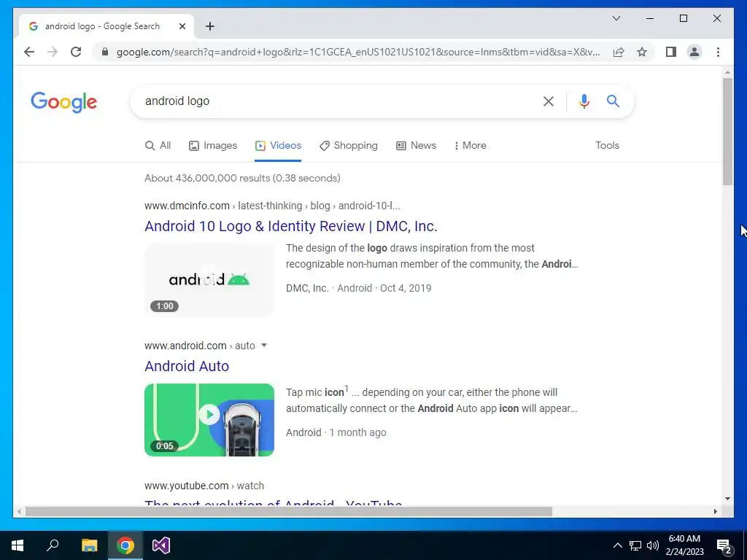The image size is (747, 560).
Task: Switch to the Shopping tab
Action: point(349,145)
